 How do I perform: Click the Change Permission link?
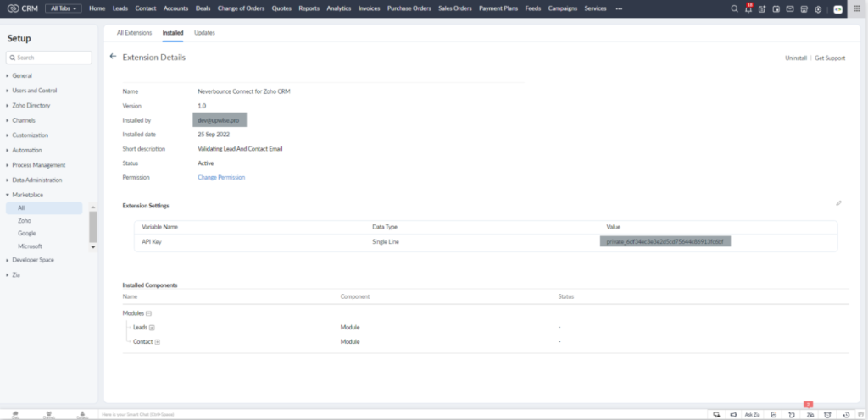pyautogui.click(x=221, y=177)
